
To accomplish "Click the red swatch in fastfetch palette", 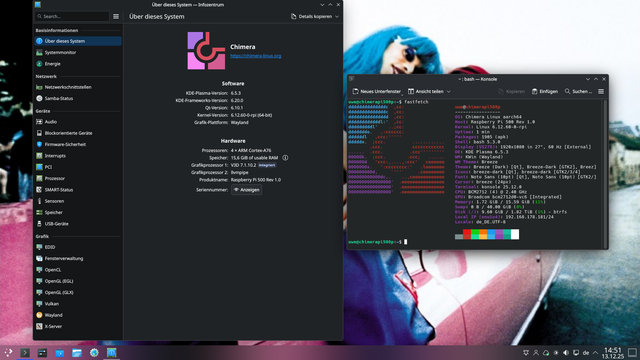I will [x=467, y=234].
